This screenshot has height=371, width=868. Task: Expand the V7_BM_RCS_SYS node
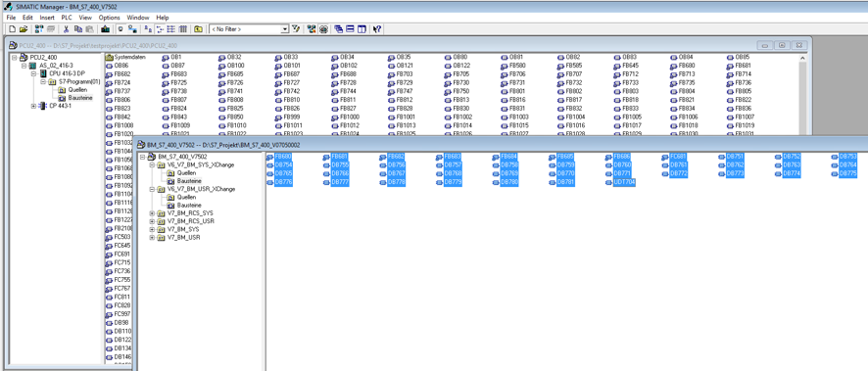tap(152, 213)
